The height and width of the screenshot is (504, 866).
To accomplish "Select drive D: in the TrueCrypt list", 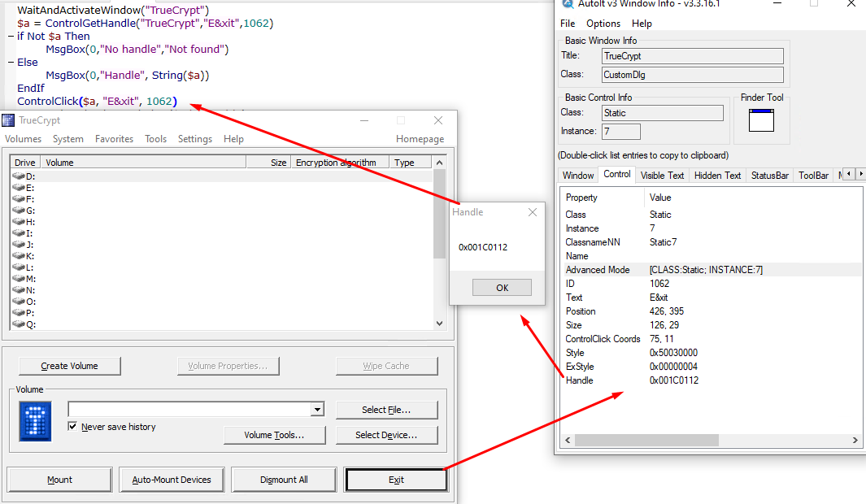I will point(221,176).
